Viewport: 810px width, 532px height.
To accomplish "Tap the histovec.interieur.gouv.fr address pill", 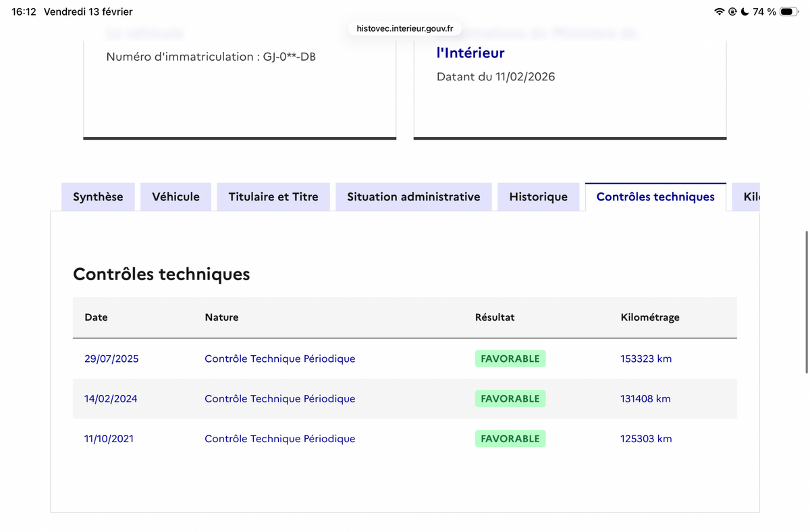I will tap(405, 28).
